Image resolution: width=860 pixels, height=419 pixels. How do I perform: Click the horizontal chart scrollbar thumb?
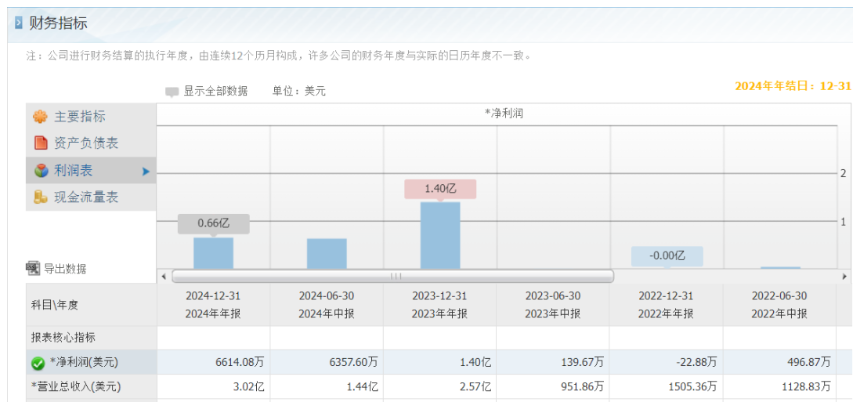(393, 276)
